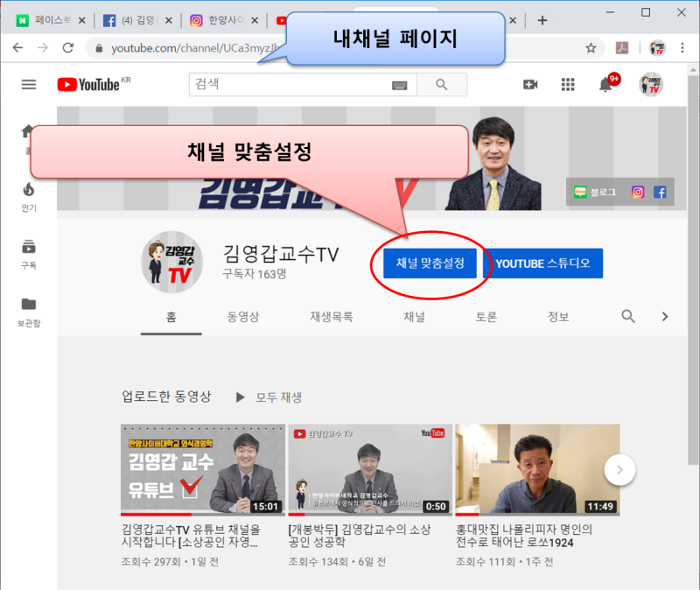
Task: Click the PDF extension icon
Action: coord(622,48)
